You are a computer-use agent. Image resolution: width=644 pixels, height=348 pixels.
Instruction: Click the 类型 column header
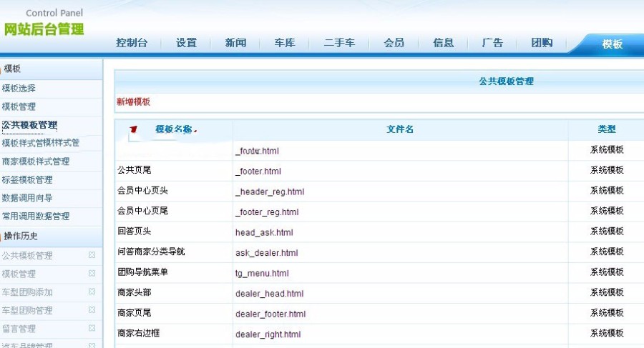coord(607,129)
